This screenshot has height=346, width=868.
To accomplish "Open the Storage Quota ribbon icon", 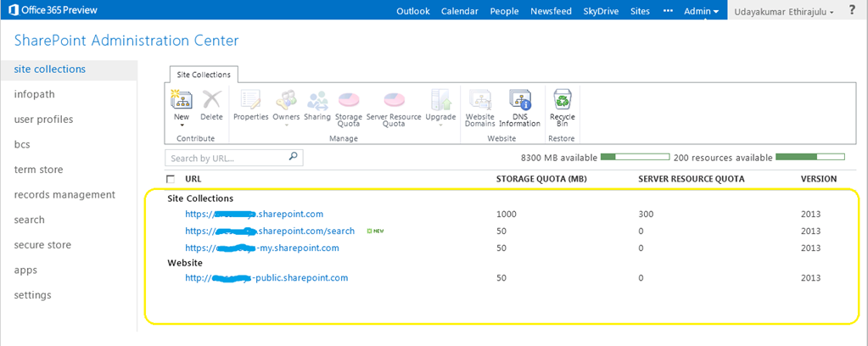I will (349, 100).
